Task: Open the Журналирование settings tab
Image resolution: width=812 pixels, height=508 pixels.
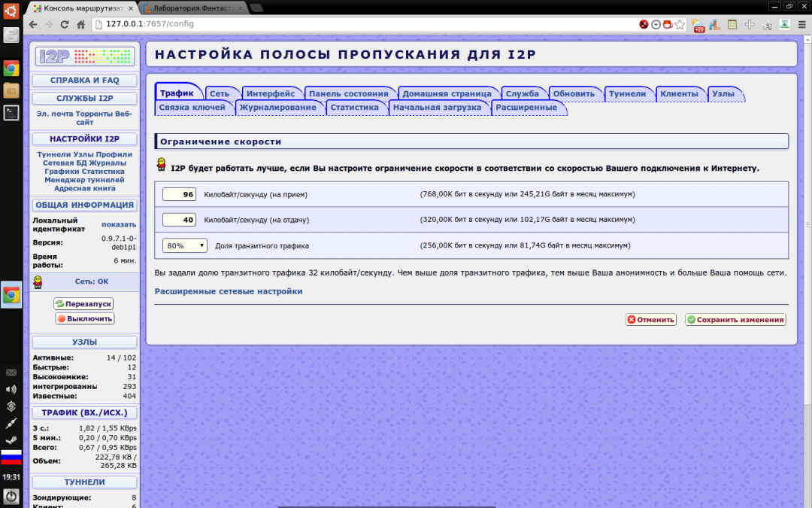Action: [277, 108]
